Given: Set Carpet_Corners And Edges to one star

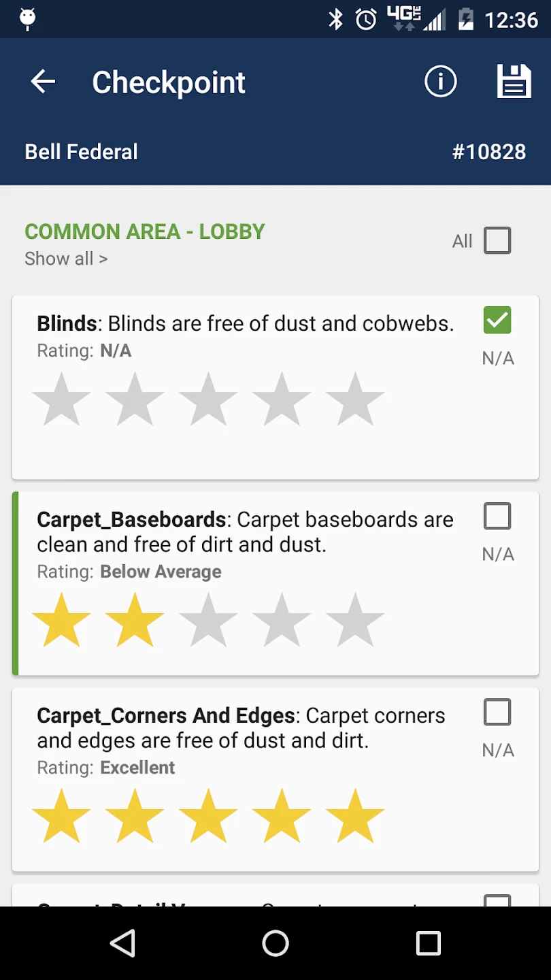Looking at the screenshot, I should click(x=61, y=817).
